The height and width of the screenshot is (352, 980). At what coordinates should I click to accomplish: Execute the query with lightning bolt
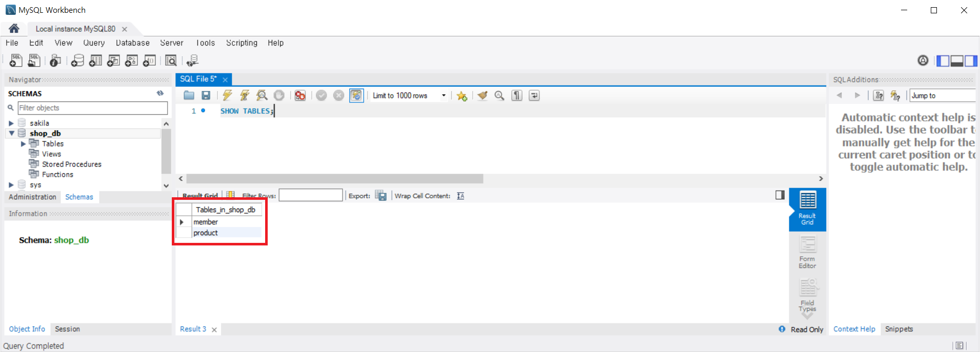[227, 95]
